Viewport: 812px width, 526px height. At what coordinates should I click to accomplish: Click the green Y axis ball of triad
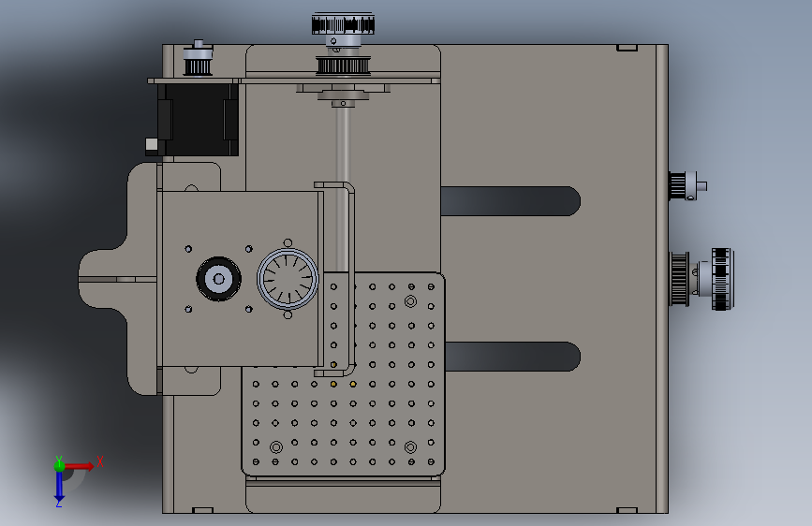(x=60, y=466)
